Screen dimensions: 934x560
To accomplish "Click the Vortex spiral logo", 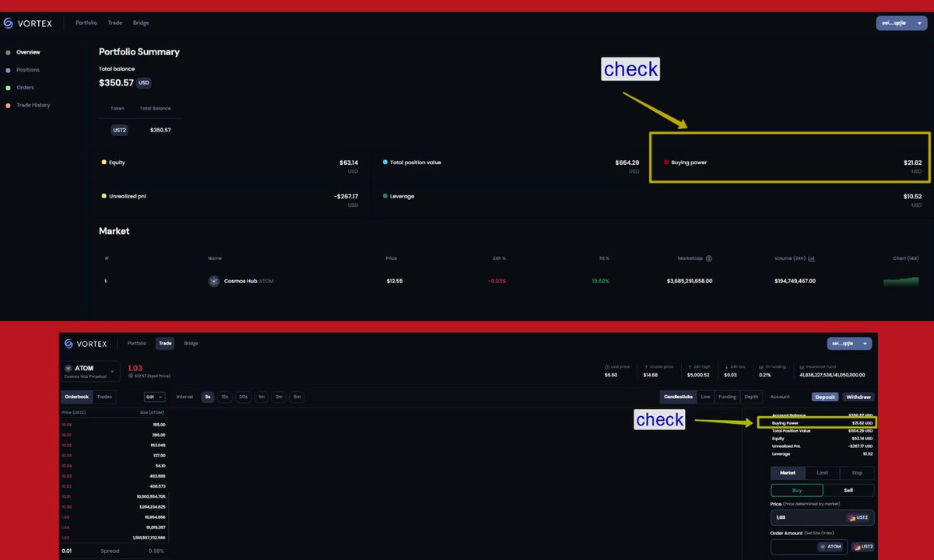I will (9, 23).
